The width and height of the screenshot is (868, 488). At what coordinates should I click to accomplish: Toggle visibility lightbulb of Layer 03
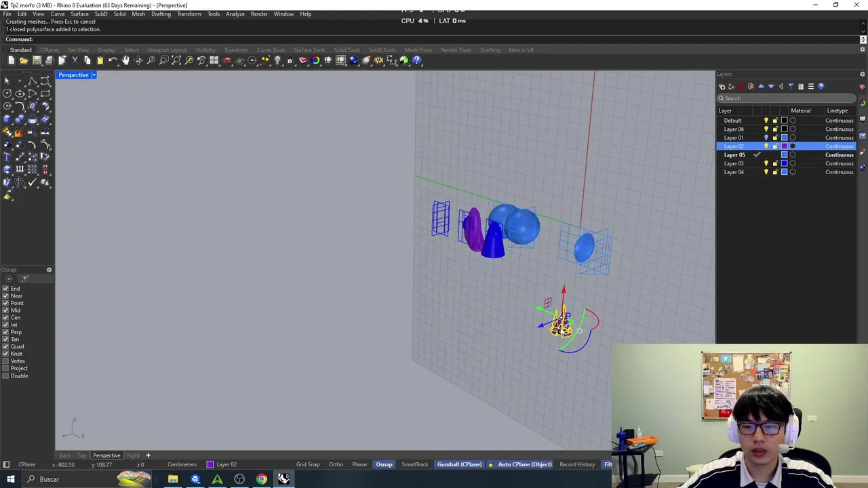coord(766,163)
